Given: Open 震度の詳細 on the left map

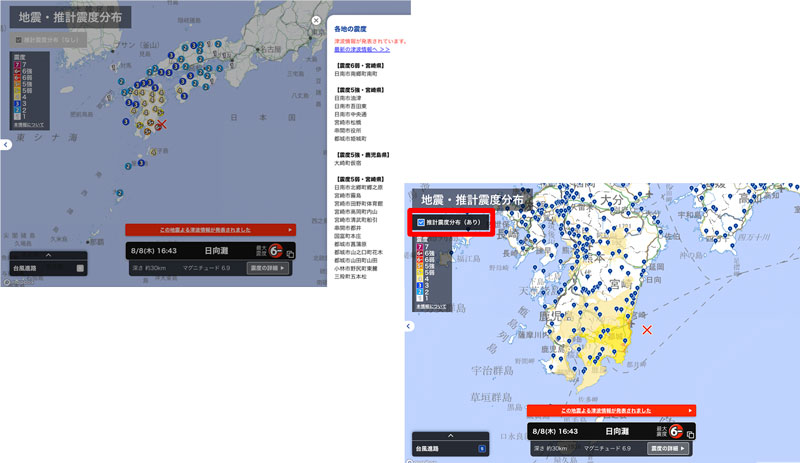Looking at the screenshot, I should click(x=268, y=268).
